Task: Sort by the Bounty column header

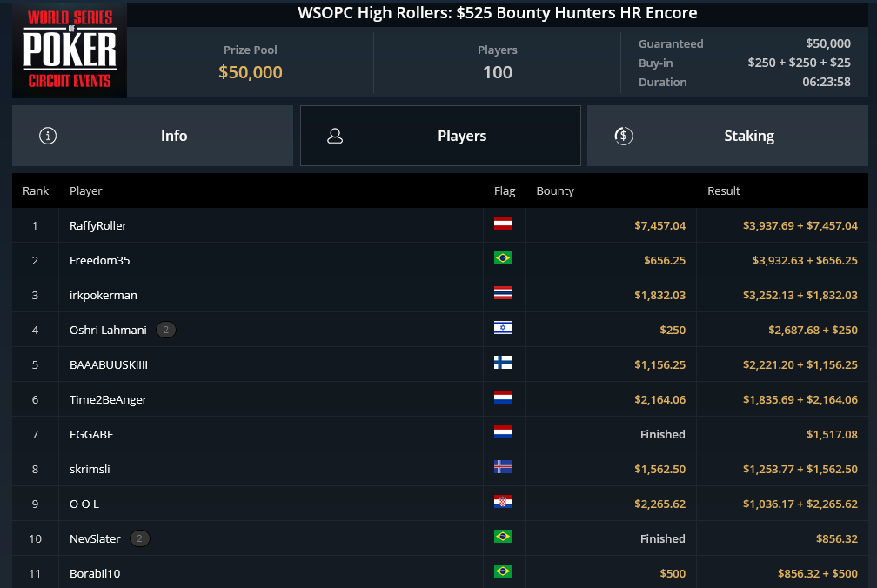Action: point(555,191)
